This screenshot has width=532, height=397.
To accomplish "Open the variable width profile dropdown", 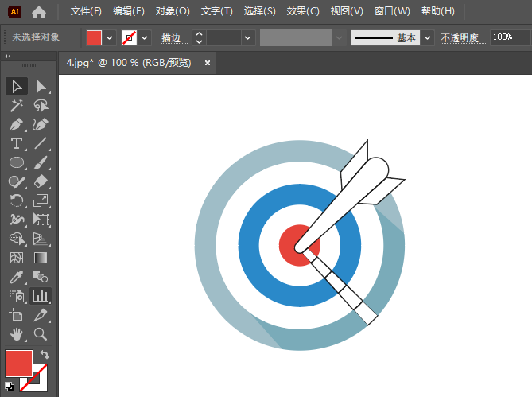I will click(x=339, y=37).
